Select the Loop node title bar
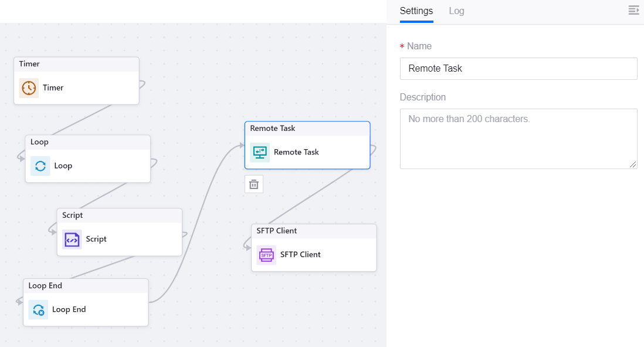Image resolution: width=644 pixels, height=347 pixels. coord(87,142)
